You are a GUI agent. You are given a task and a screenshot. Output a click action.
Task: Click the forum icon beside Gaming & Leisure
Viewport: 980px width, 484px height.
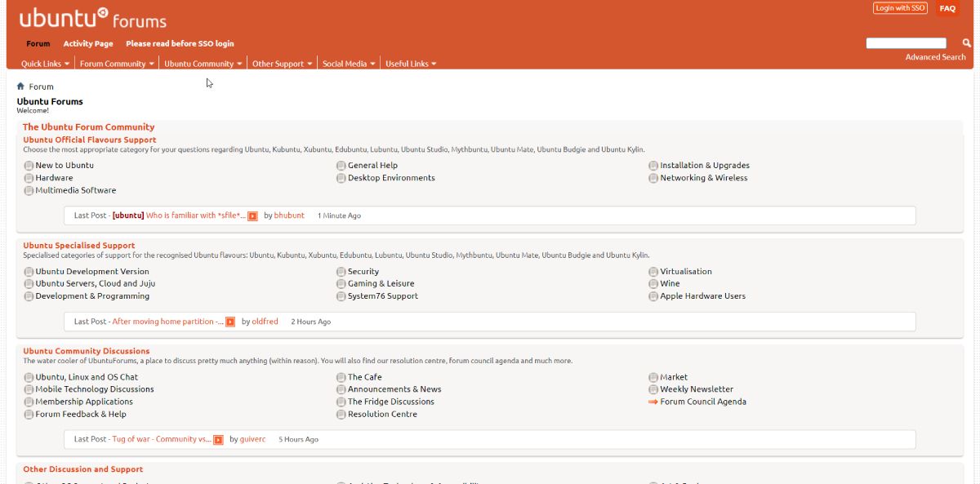coord(341,284)
